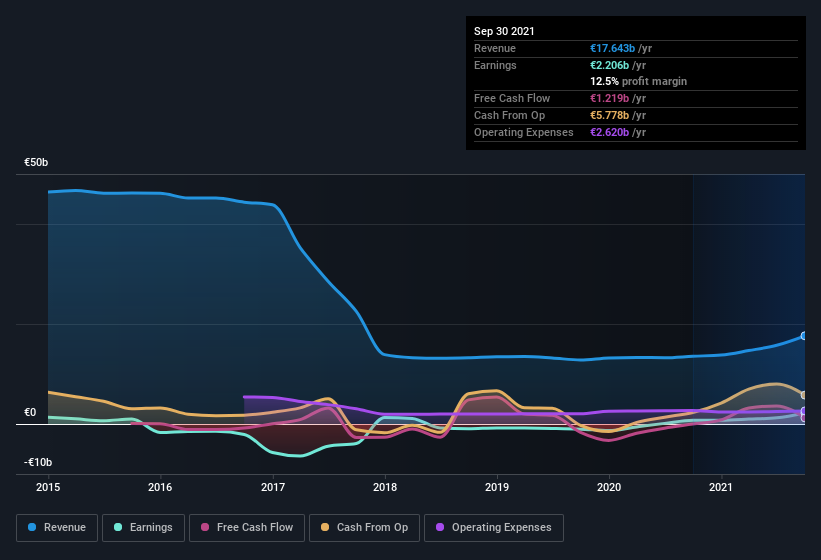Viewport: 821px width, 560px height.
Task: Click the -€10b y-axis label
Action: point(38,462)
